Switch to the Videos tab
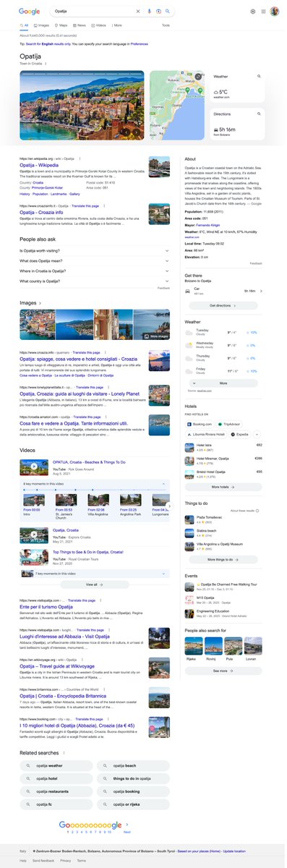287x868 pixels. 99,25
